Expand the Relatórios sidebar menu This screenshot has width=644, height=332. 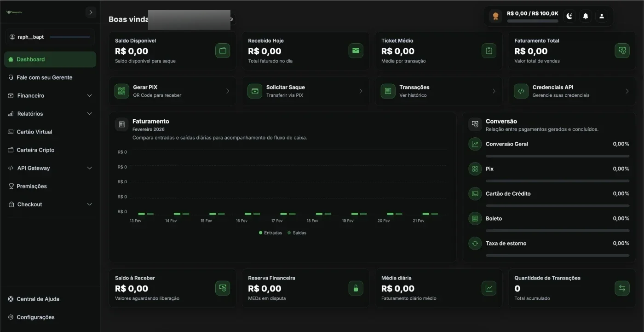(50, 114)
